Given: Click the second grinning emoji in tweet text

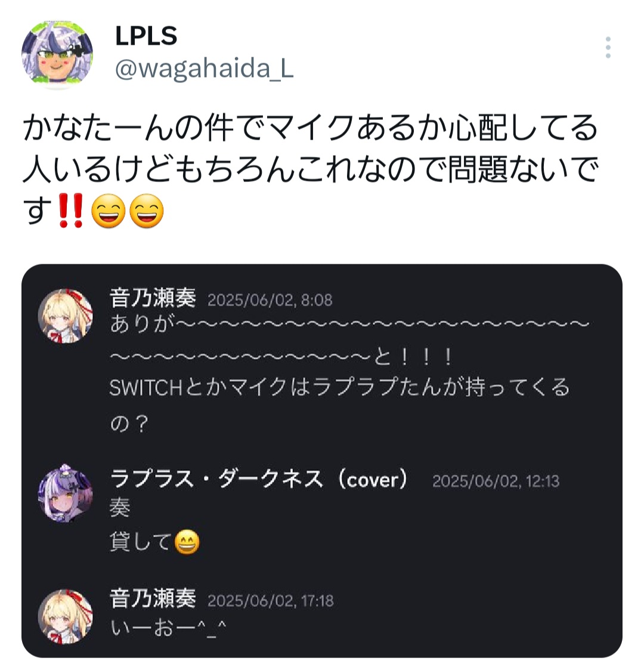Looking at the screenshot, I should pos(147,211).
